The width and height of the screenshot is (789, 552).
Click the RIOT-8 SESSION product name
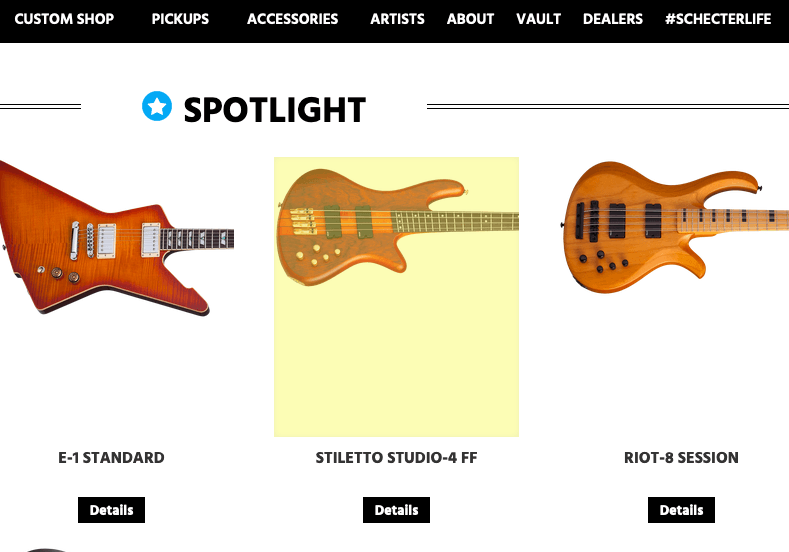681,457
